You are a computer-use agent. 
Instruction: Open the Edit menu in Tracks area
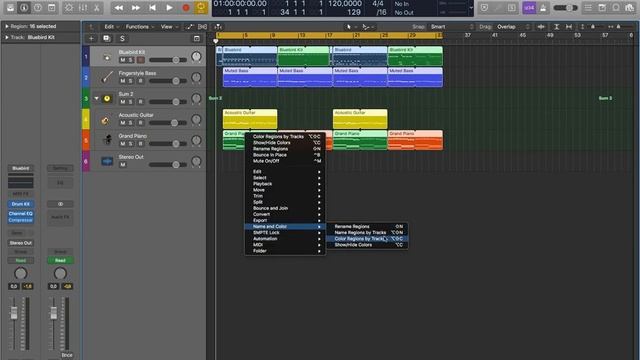pos(111,27)
